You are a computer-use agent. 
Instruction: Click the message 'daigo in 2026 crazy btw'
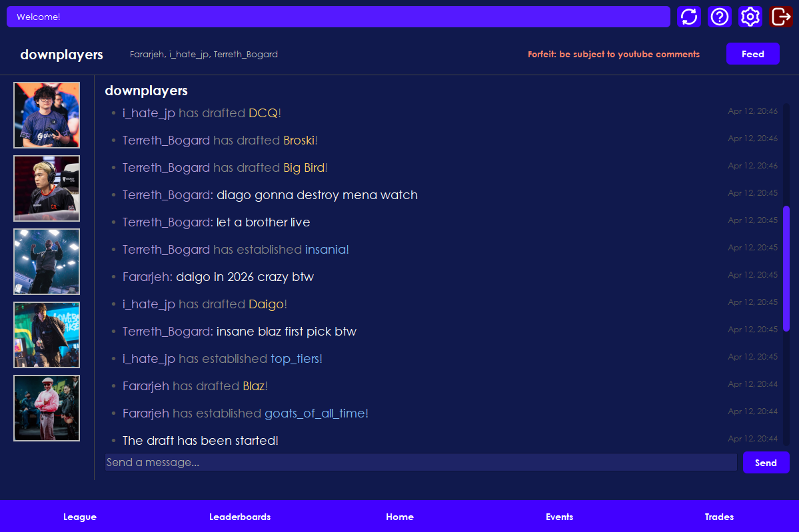coord(245,277)
